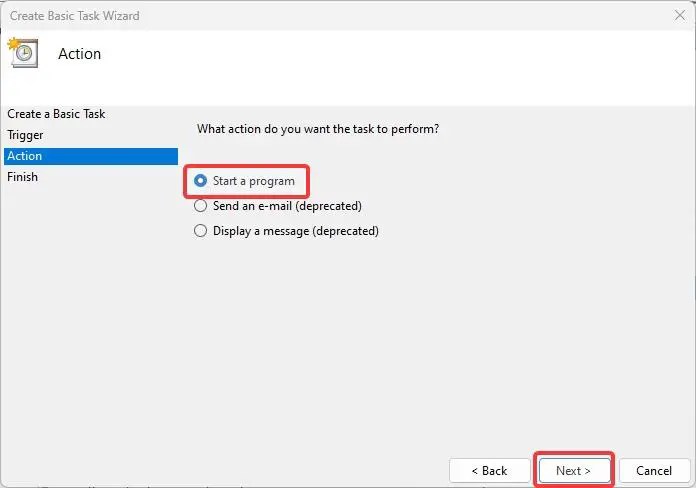Click the empty sidebar area below Finish

coord(90,320)
